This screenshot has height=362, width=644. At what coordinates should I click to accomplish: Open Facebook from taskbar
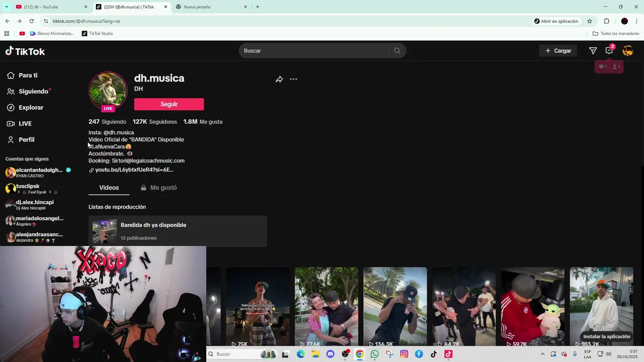[x=419, y=354]
